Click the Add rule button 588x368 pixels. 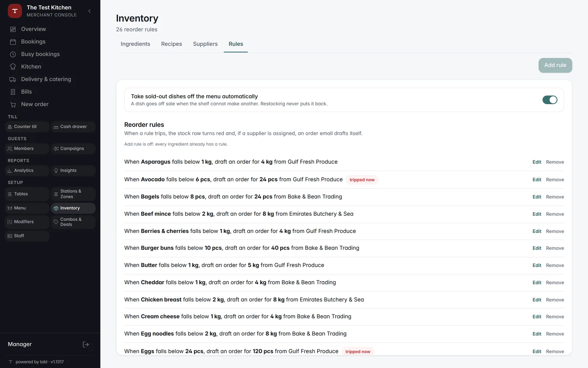[555, 65]
